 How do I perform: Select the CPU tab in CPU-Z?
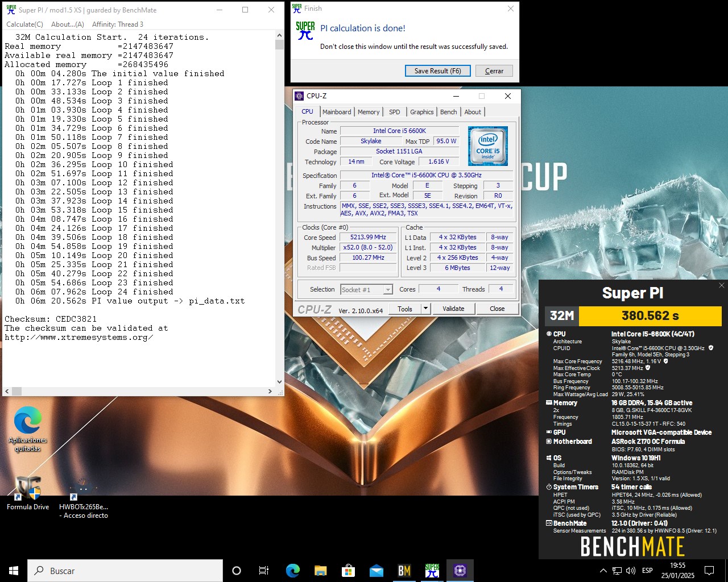coord(308,111)
